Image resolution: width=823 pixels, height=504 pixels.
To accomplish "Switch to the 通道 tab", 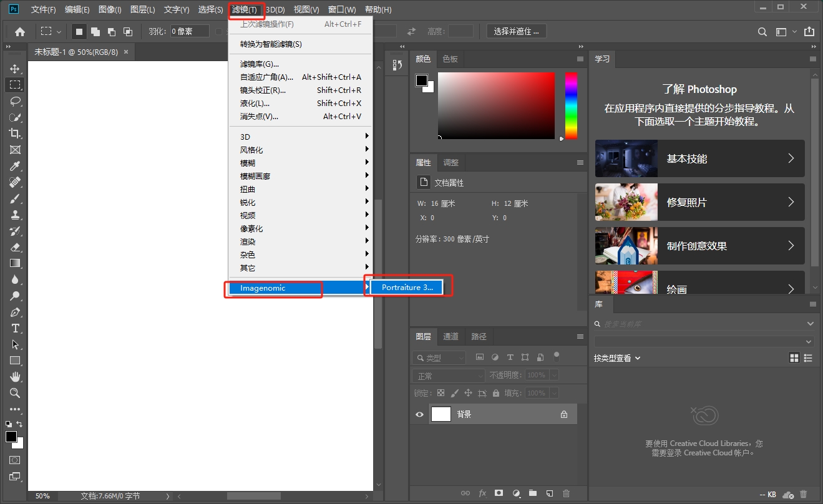I will coord(450,336).
